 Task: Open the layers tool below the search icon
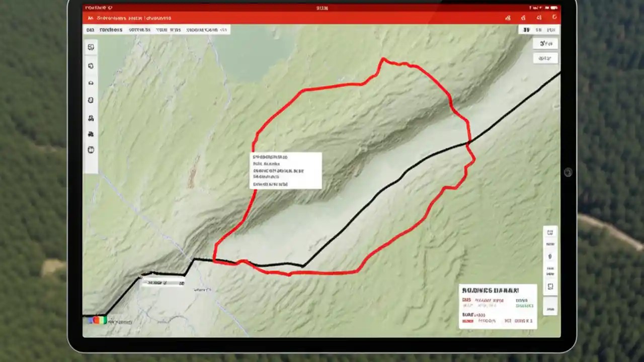tap(91, 65)
